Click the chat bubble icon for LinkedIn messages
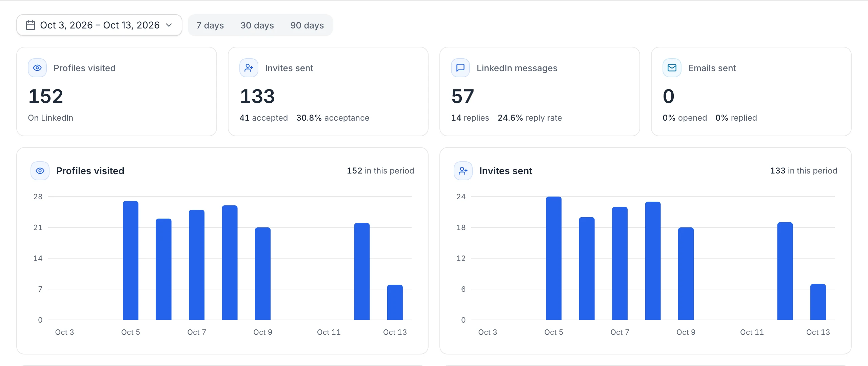This screenshot has width=868, height=366. click(x=460, y=68)
